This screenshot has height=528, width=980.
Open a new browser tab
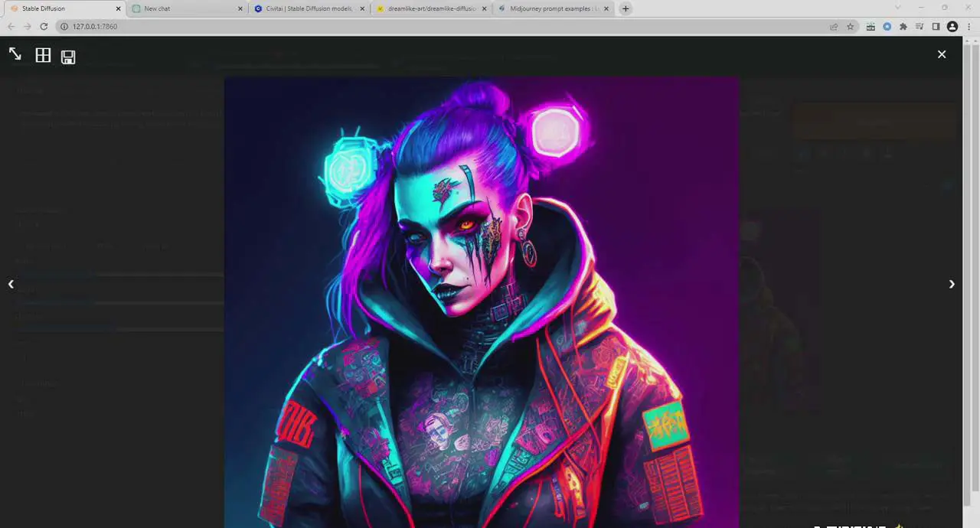click(x=626, y=8)
